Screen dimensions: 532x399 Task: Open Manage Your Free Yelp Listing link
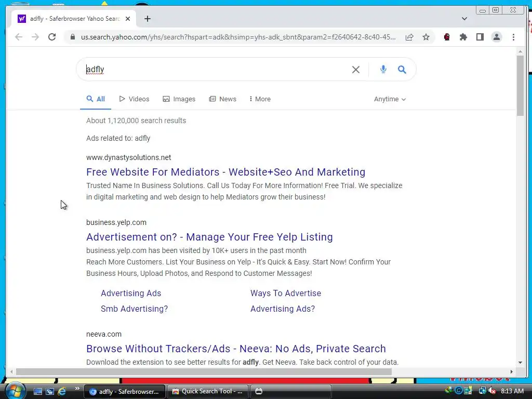click(x=209, y=237)
